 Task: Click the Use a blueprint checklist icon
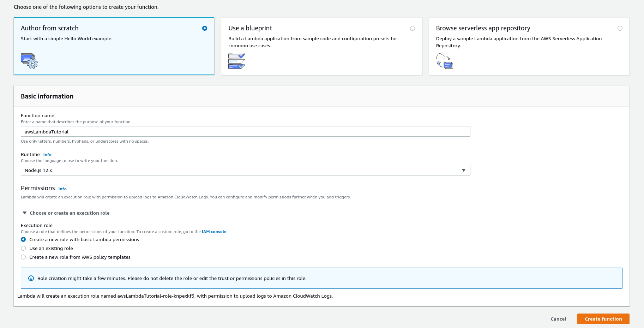click(x=237, y=61)
